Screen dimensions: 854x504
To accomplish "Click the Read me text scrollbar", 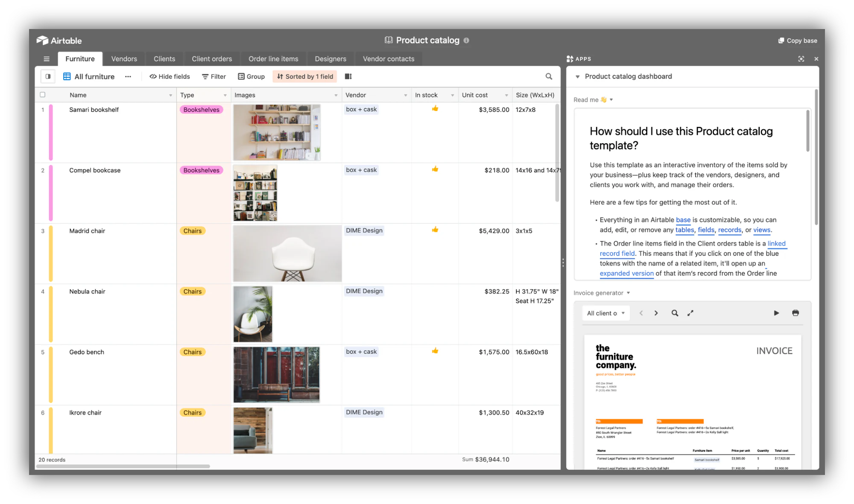I will click(807, 131).
